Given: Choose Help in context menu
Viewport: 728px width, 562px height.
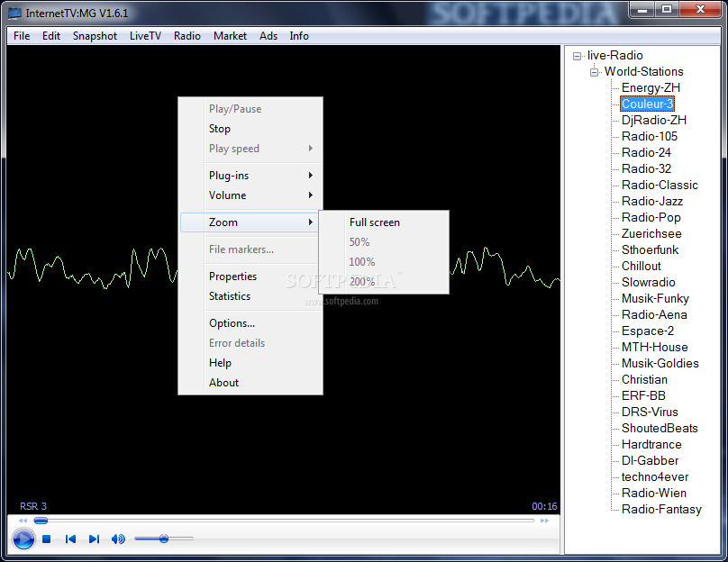Looking at the screenshot, I should tap(250, 363).
